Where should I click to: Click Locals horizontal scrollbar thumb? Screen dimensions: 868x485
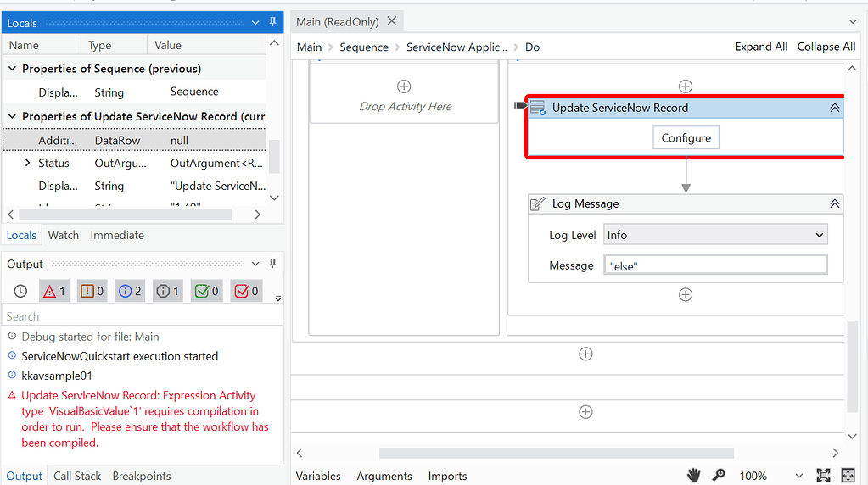pos(125,214)
